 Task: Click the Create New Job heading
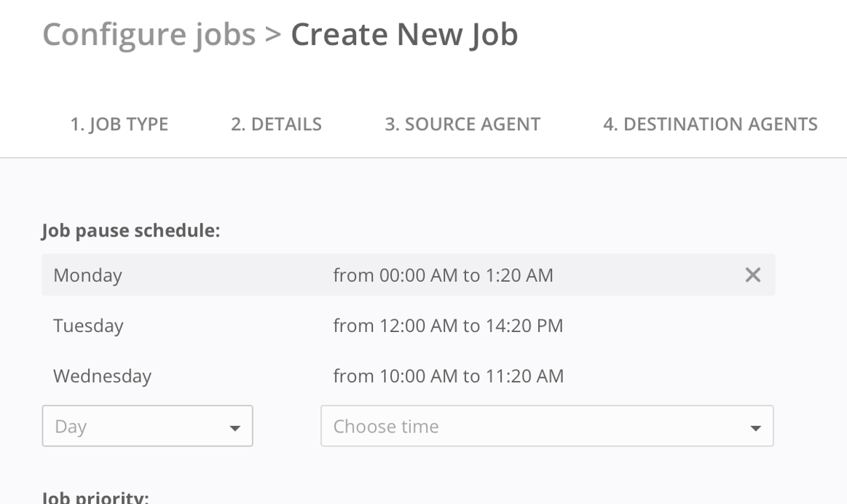coord(404,34)
